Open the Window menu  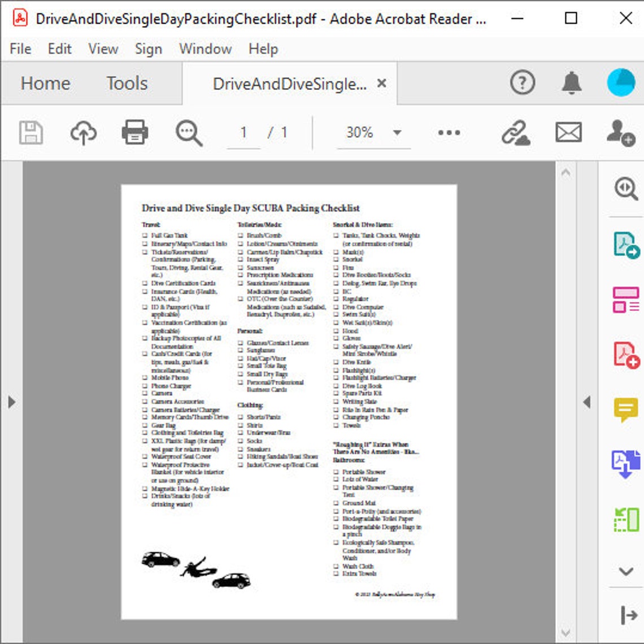coord(204,49)
